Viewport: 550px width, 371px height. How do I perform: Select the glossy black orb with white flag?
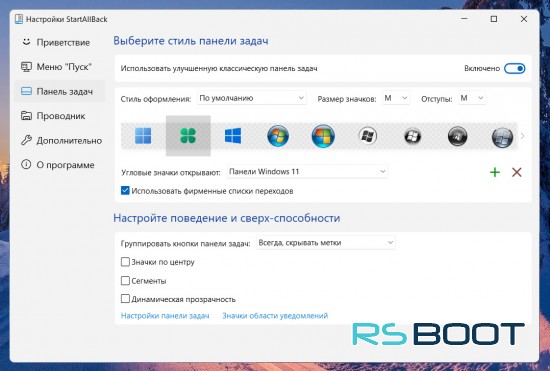412,136
